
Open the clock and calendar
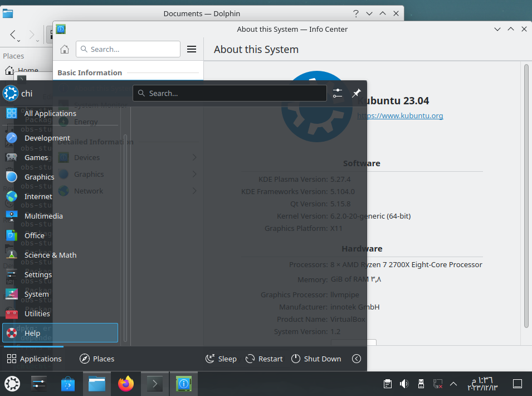(x=482, y=384)
